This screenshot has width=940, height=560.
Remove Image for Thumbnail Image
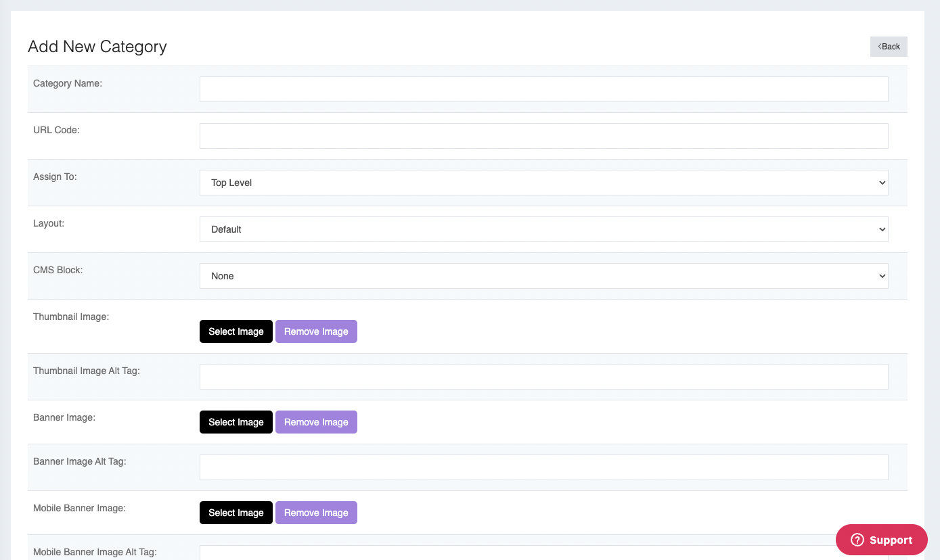pos(316,331)
